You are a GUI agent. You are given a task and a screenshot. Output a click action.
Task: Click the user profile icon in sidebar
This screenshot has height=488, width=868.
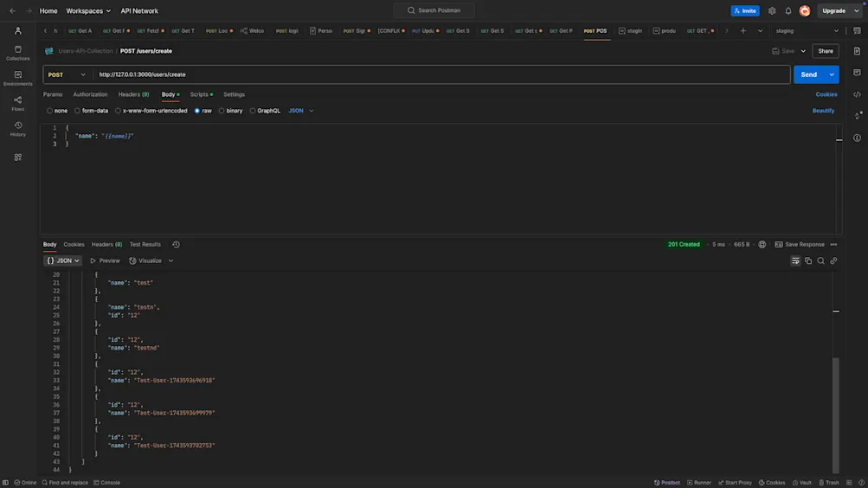pyautogui.click(x=17, y=31)
